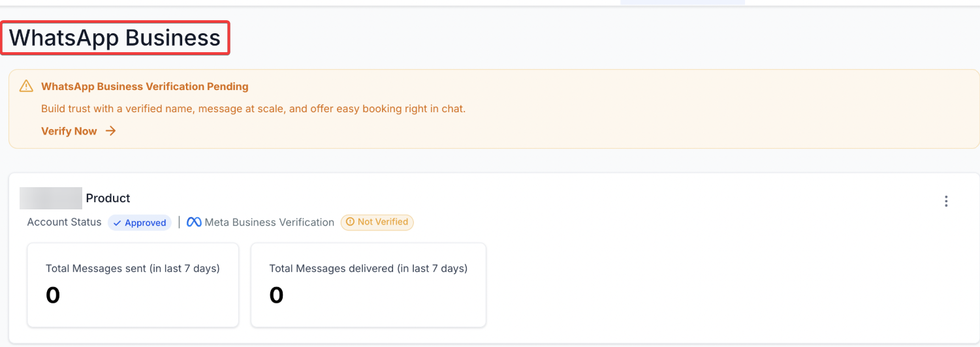Click the Not Verified badge

tap(377, 222)
